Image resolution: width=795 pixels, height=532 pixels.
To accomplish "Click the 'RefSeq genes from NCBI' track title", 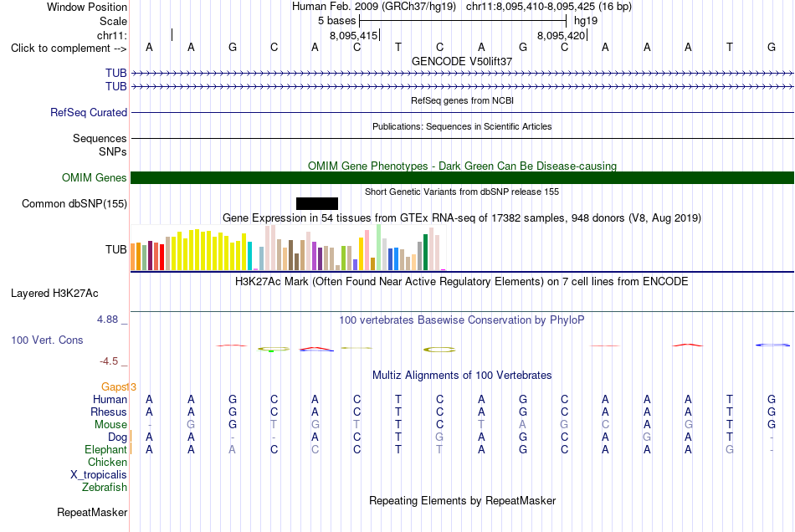I will point(462,100).
